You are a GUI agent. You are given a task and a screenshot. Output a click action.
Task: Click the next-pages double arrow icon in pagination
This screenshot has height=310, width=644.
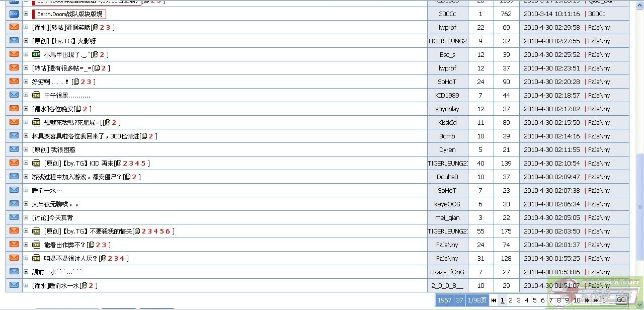[587, 300]
